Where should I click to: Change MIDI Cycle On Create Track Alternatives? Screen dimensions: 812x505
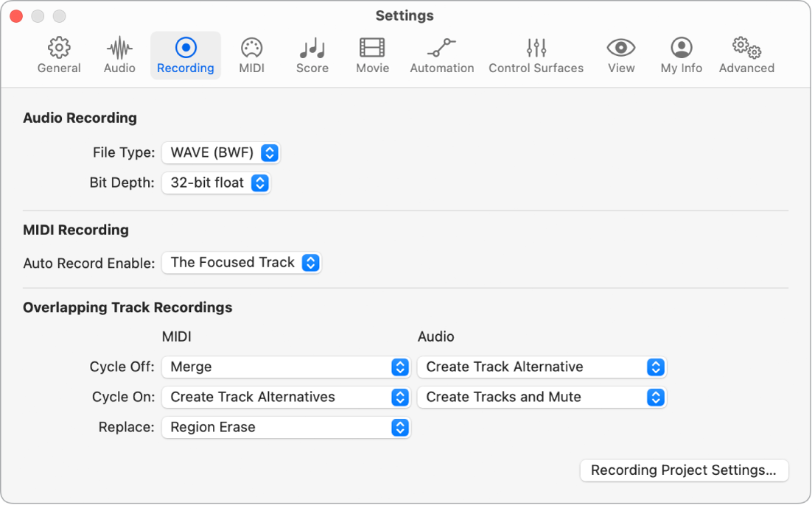click(x=285, y=398)
